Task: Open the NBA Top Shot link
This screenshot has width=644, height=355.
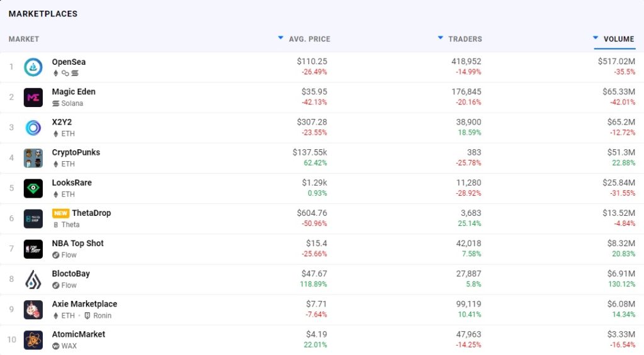Action: [77, 243]
